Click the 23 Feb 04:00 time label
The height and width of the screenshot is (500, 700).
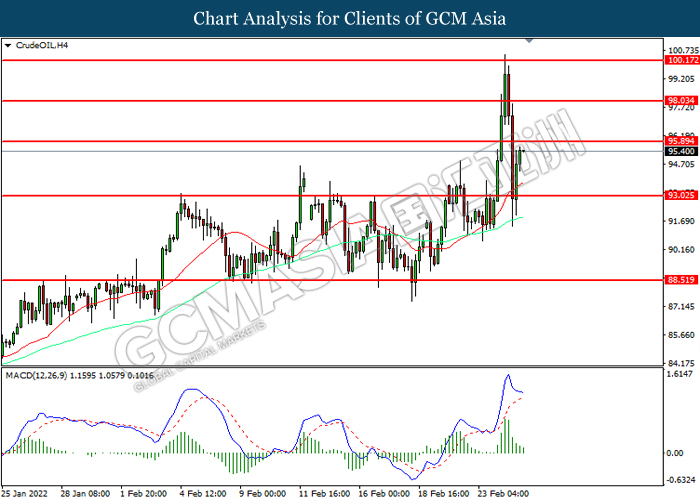(503, 493)
